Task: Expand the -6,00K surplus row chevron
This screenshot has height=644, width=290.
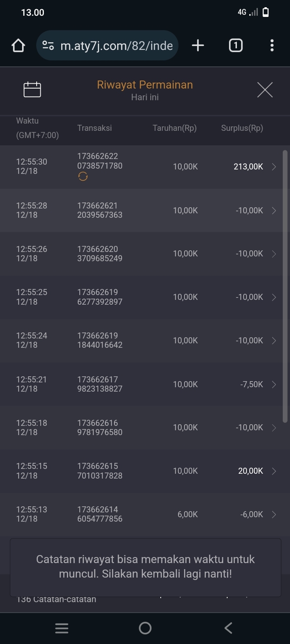Action: pyautogui.click(x=274, y=514)
